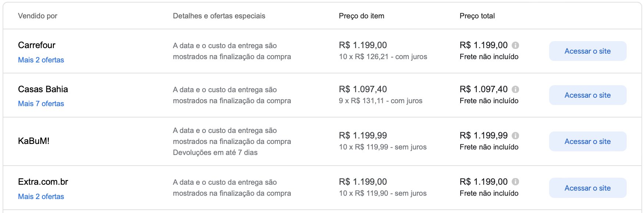Expand Mais 2 ofertas under Extra.com.br
This screenshot has width=644, height=213.
(x=41, y=196)
